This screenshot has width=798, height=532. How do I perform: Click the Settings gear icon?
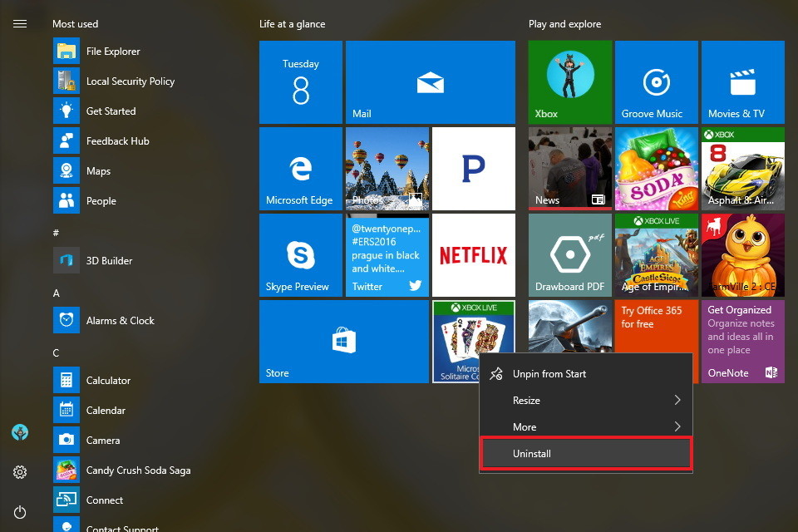[20, 472]
